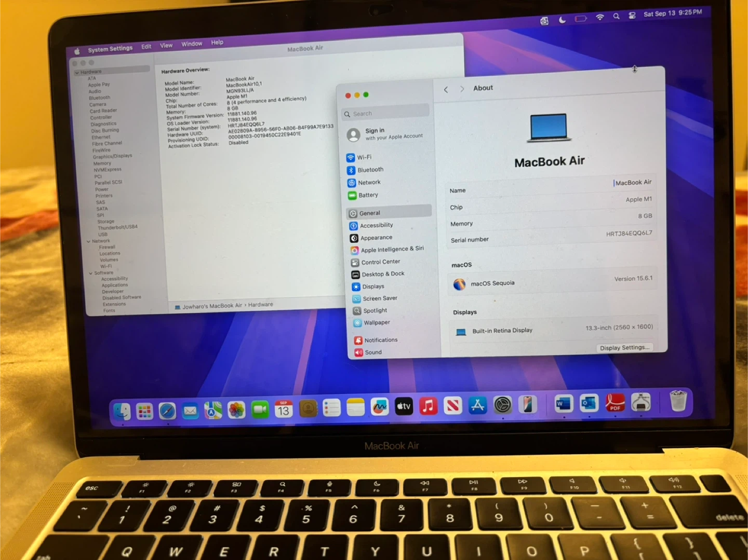Collapse the Network section in System Information
The image size is (748, 560).
point(88,241)
